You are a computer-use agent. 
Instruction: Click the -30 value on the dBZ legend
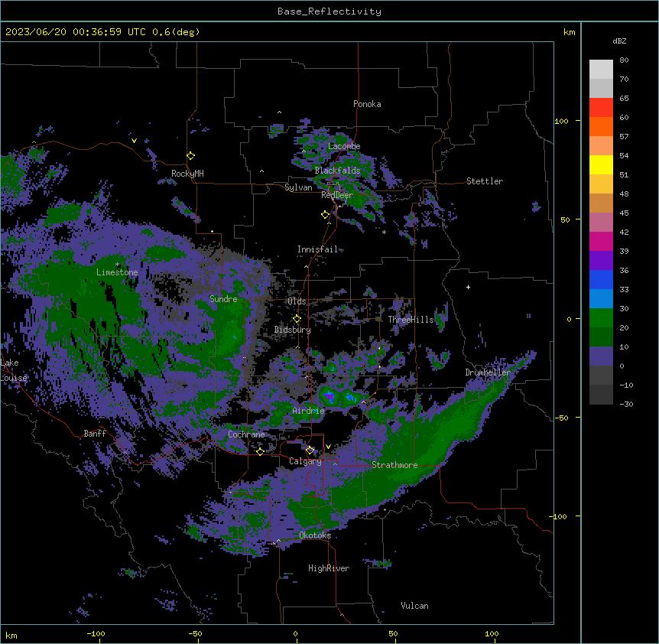point(626,405)
